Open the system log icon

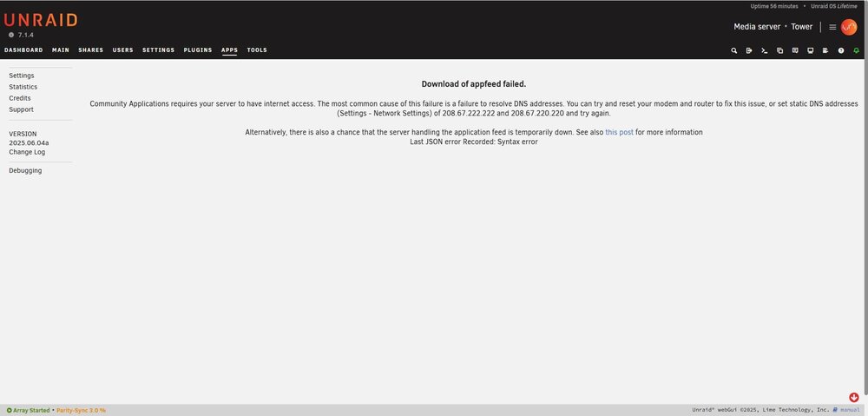pyautogui.click(x=825, y=50)
